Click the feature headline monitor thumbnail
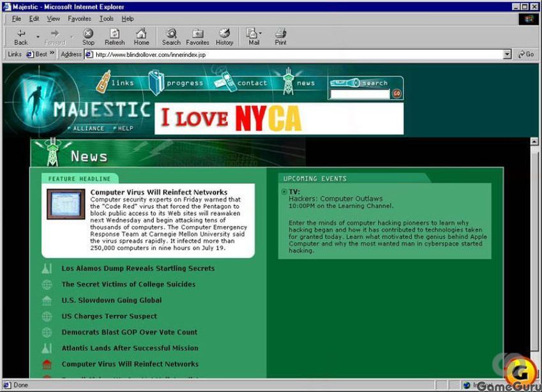 tap(66, 204)
